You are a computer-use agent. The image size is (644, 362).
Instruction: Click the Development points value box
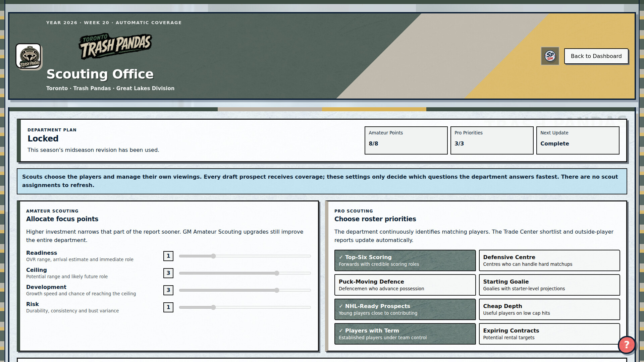click(168, 290)
